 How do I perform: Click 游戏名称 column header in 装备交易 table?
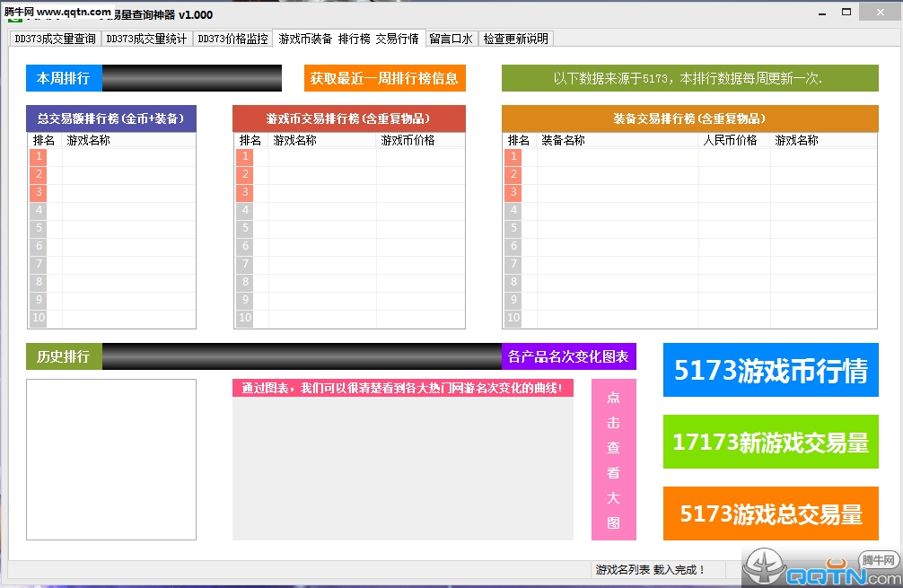pyautogui.click(x=823, y=141)
